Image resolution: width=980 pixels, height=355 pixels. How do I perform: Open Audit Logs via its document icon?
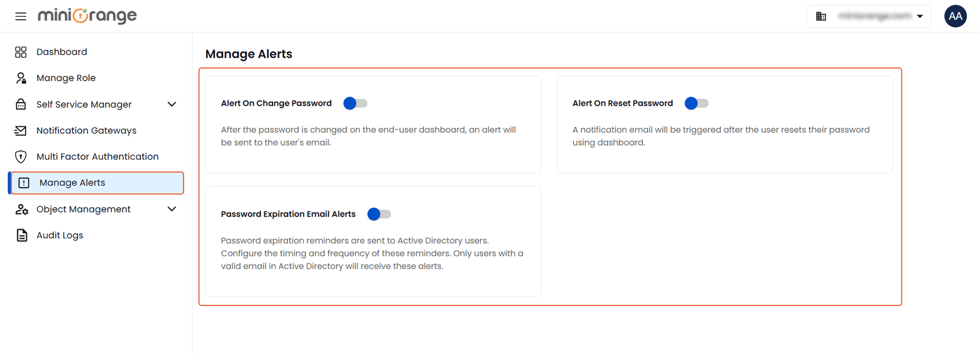coord(21,235)
